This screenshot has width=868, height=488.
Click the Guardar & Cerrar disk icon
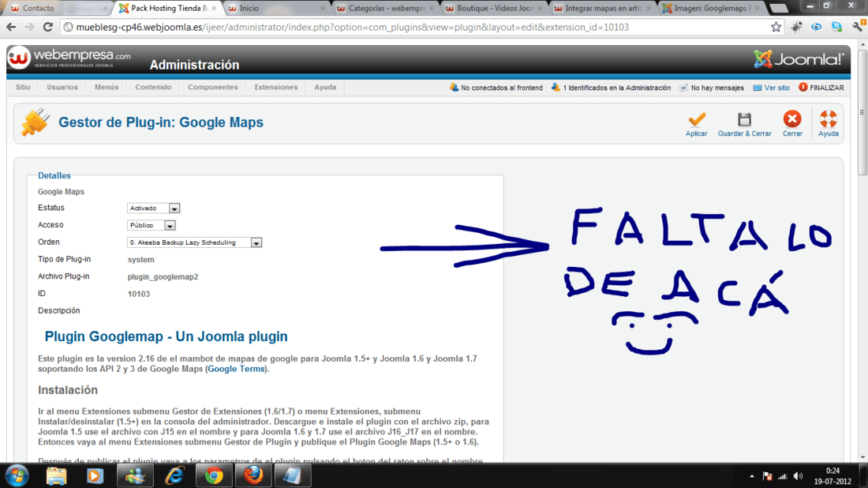coord(744,120)
